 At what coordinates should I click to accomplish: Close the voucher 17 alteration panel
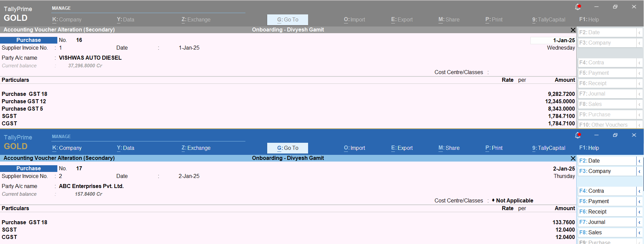(x=573, y=158)
